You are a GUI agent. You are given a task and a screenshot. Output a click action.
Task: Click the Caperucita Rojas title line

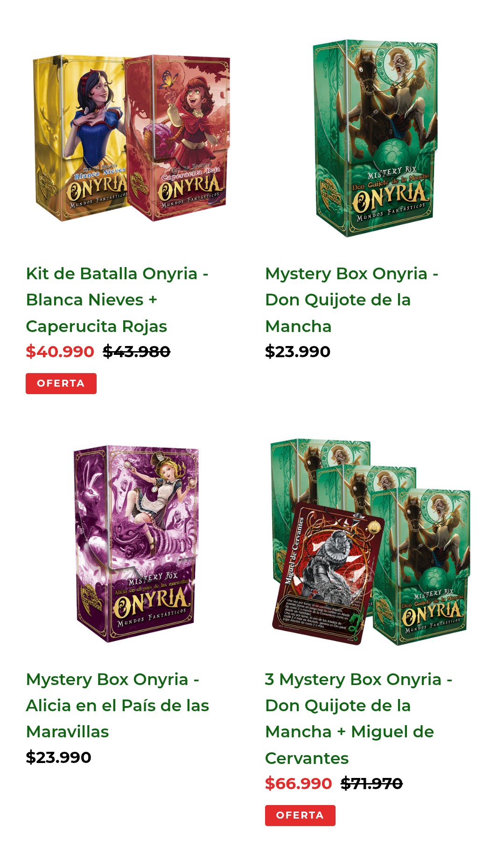click(x=97, y=326)
